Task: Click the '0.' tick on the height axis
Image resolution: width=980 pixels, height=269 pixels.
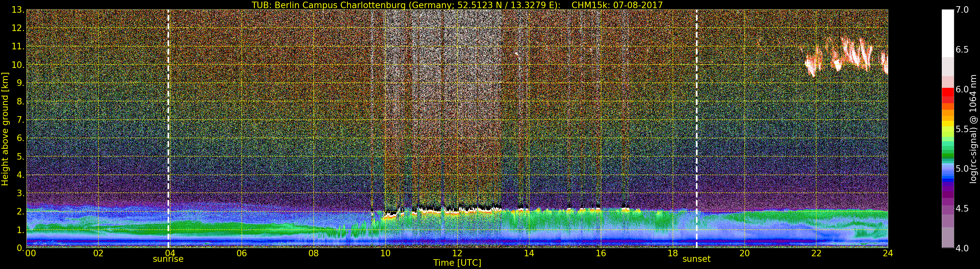Action: (21, 248)
